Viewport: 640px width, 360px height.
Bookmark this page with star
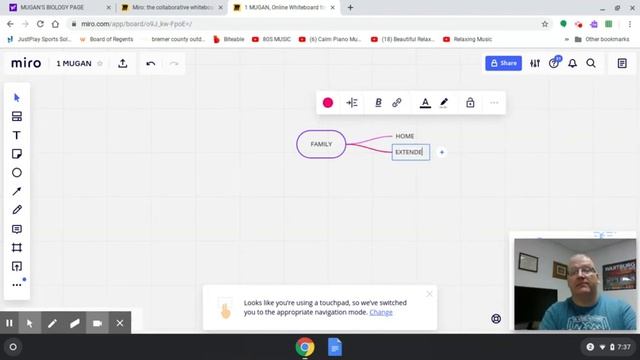(x=545, y=24)
